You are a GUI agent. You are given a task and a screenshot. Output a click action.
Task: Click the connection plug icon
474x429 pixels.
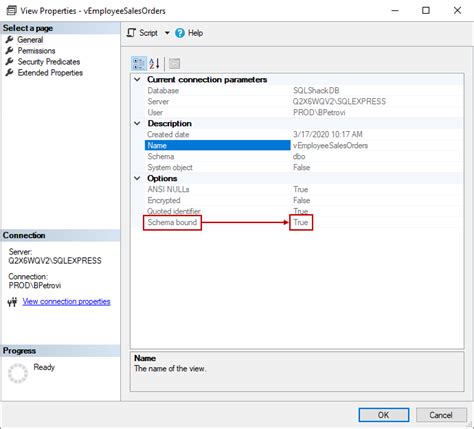point(12,302)
